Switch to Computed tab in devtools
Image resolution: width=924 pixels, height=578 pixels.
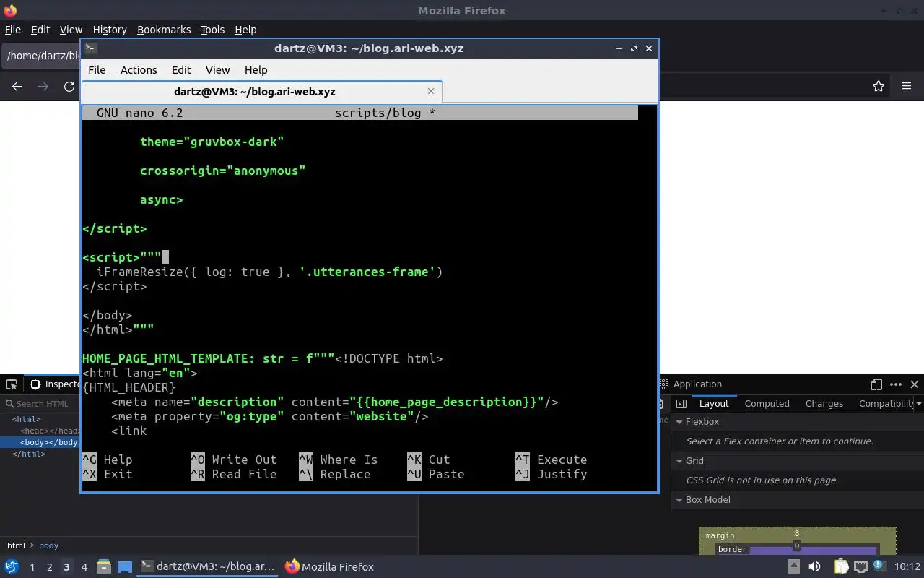pyautogui.click(x=767, y=404)
